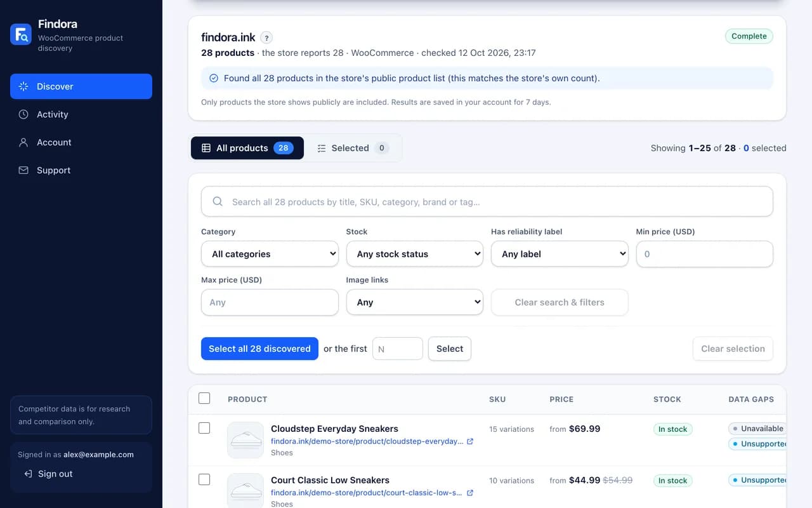This screenshot has width=812, height=508.
Task: Click the Findora logo icon
Action: [x=21, y=34]
